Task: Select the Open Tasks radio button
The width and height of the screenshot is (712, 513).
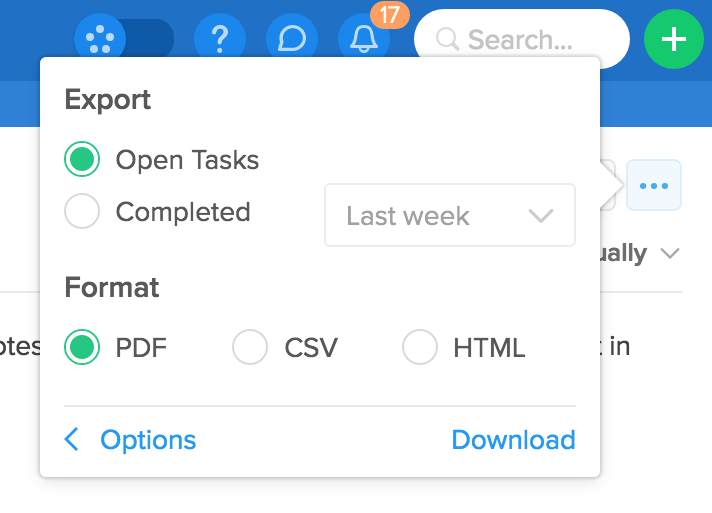Action: (x=82, y=159)
